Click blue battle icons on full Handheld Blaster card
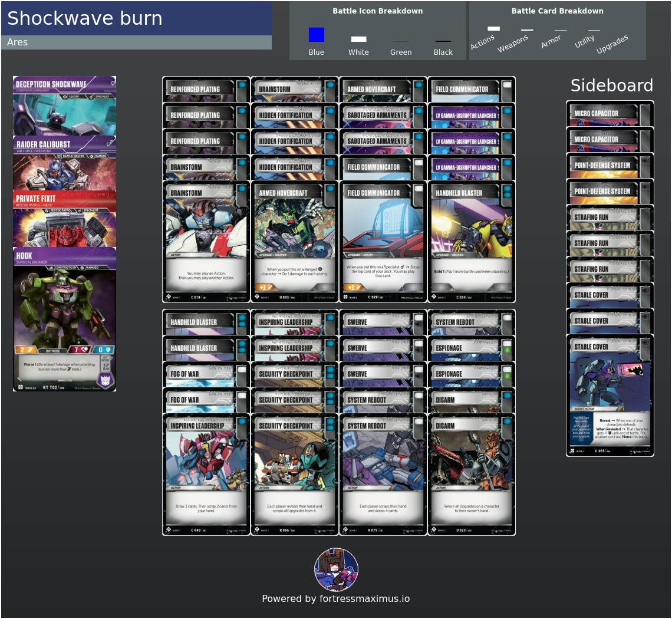Image resolution: width=672 pixels, height=619 pixels. click(507, 192)
